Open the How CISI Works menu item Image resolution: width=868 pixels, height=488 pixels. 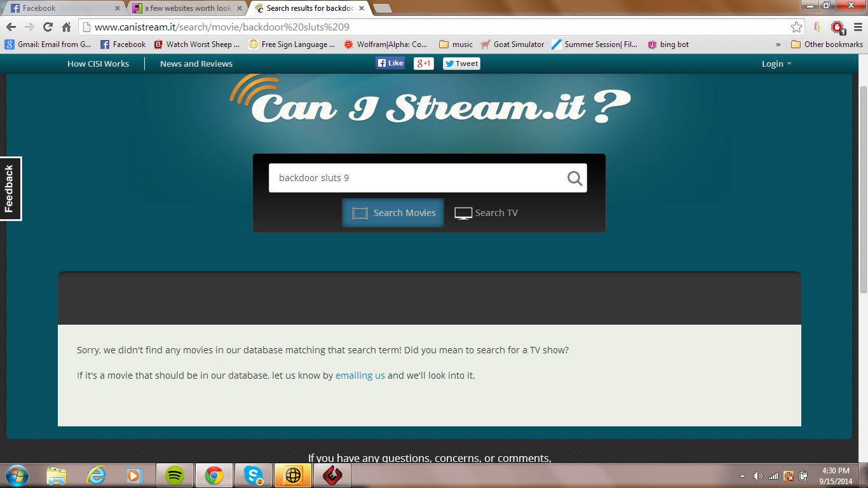pos(98,64)
